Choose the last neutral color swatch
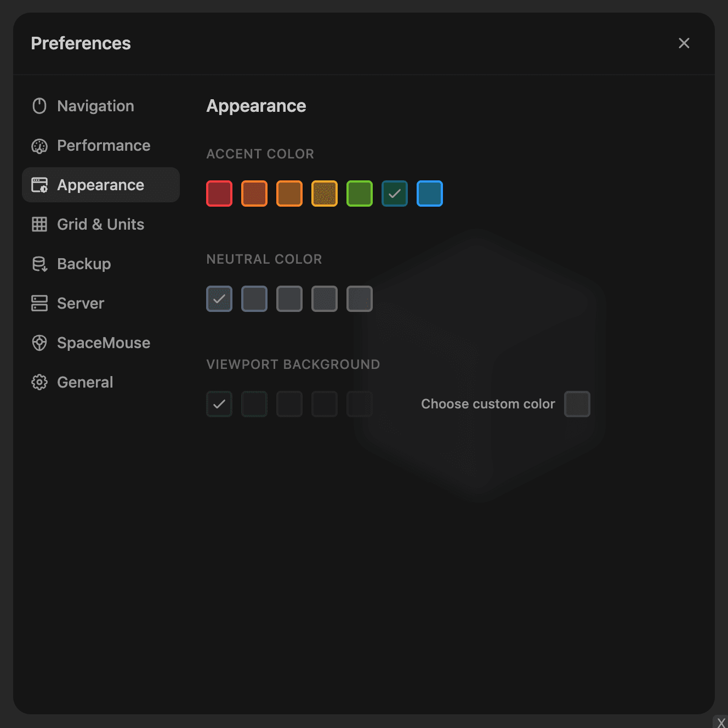The image size is (728, 728). pyautogui.click(x=360, y=299)
